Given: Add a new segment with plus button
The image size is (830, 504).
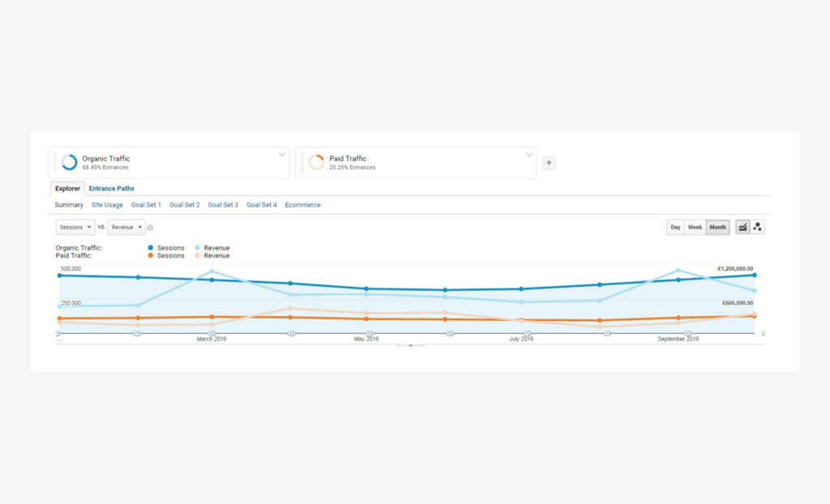Looking at the screenshot, I should [x=549, y=163].
